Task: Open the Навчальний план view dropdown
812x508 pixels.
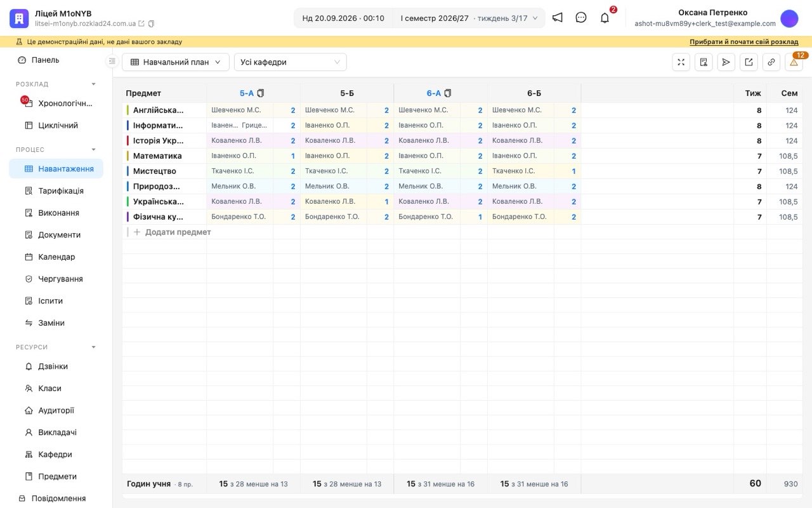Action: 175,62
